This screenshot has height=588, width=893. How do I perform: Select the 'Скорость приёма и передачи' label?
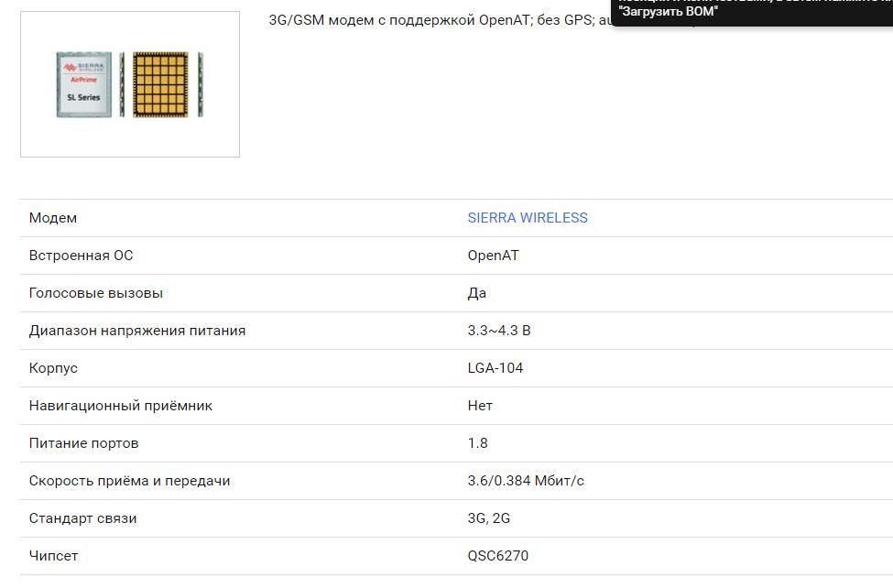[x=129, y=481]
